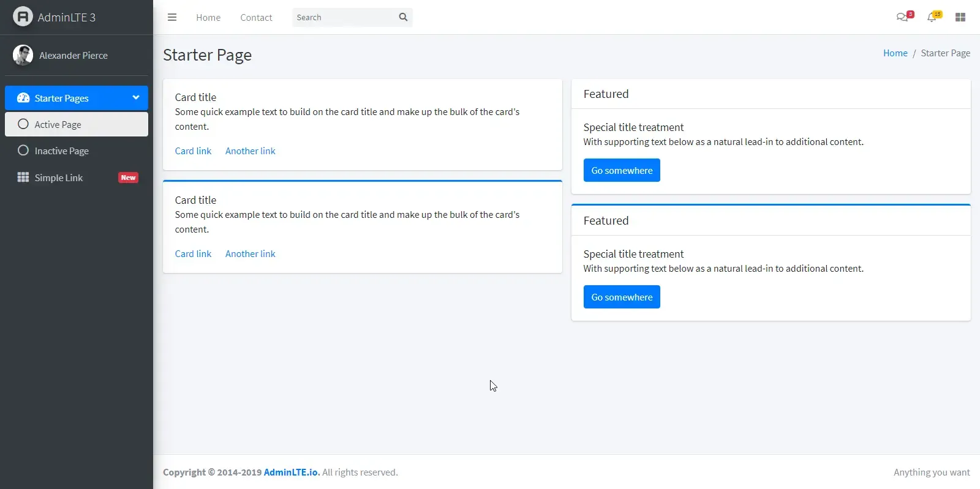Click Go somewhere in the second Featured card
This screenshot has height=489, width=980.
(x=622, y=297)
